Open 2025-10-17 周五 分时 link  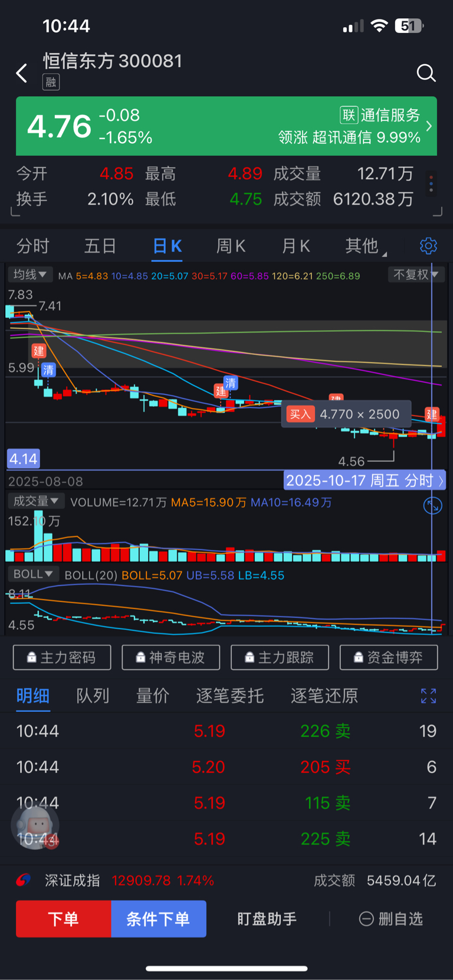tap(365, 481)
